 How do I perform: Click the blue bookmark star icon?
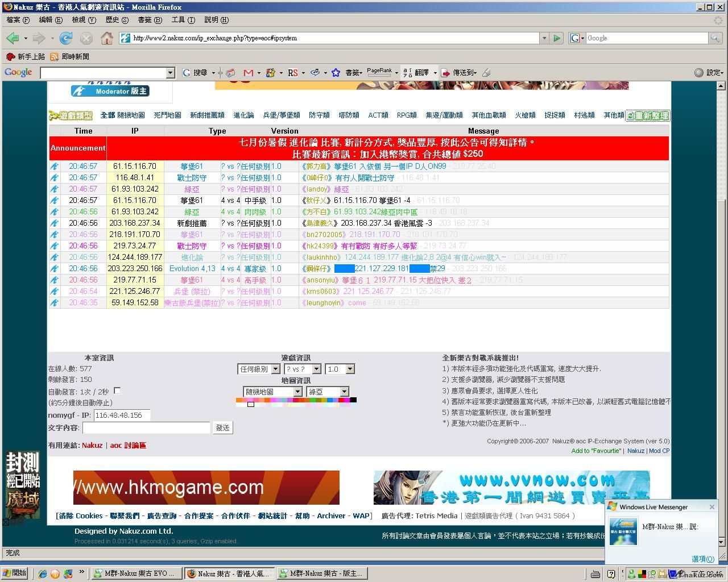pos(336,73)
